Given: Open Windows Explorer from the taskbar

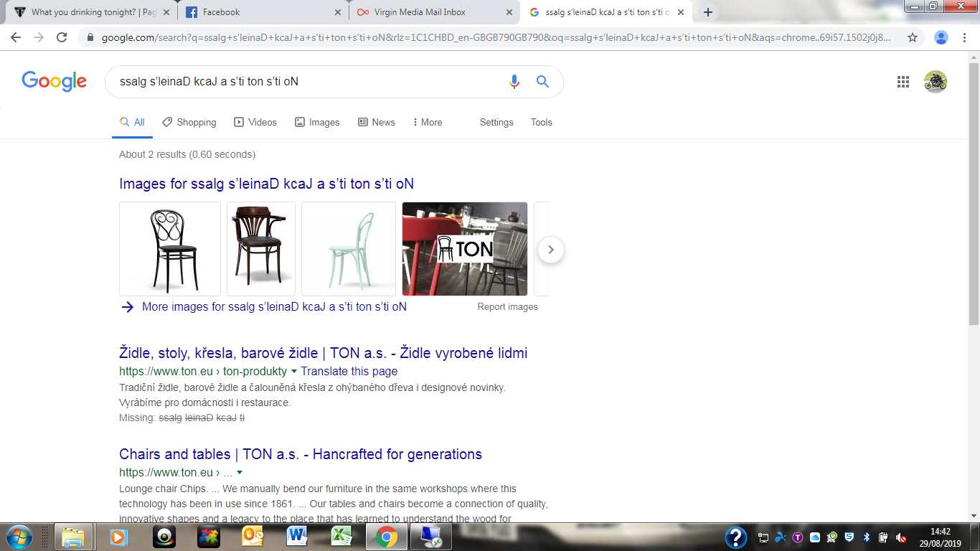Looking at the screenshot, I should [x=74, y=537].
